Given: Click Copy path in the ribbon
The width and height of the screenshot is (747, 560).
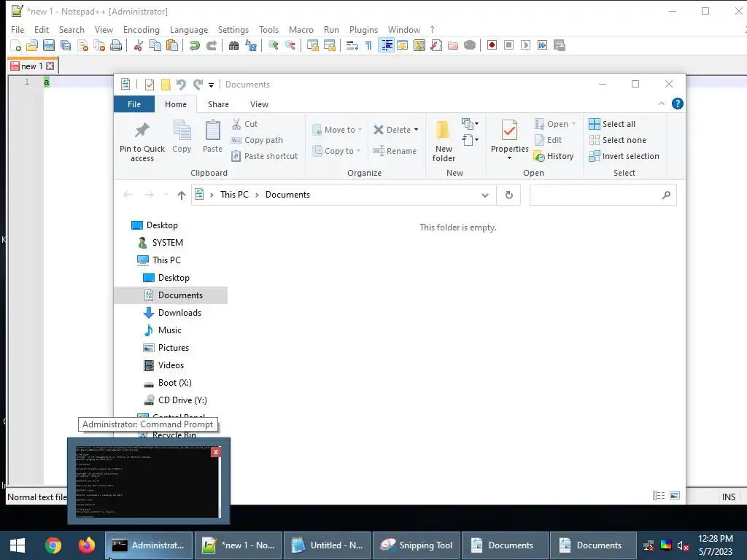Looking at the screenshot, I should (258, 140).
